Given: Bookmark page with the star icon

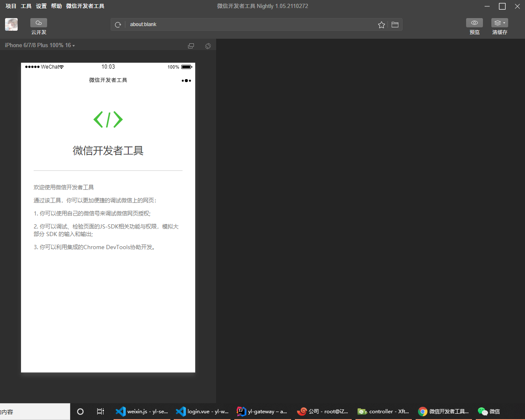Looking at the screenshot, I should click(382, 25).
